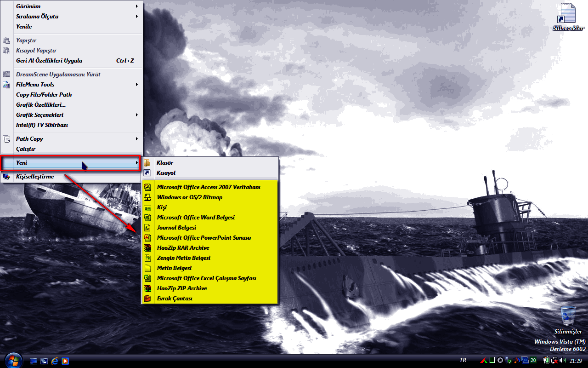Create a HaoZip ZIP Archive
The image size is (588, 368).
(x=209, y=288)
